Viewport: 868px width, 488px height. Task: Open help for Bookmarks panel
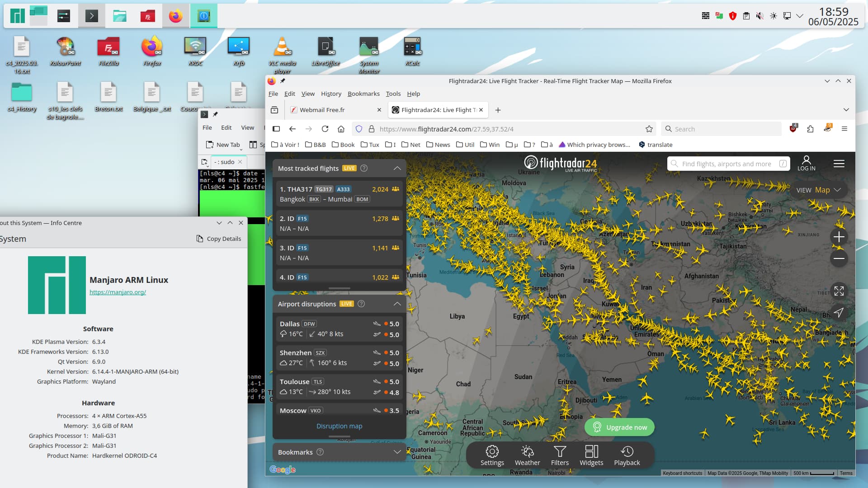pyautogui.click(x=320, y=452)
